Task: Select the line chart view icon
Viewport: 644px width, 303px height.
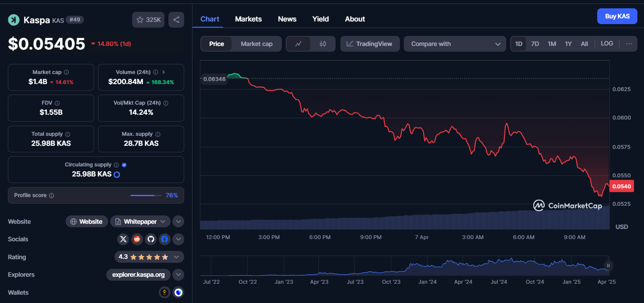Action: pos(299,44)
